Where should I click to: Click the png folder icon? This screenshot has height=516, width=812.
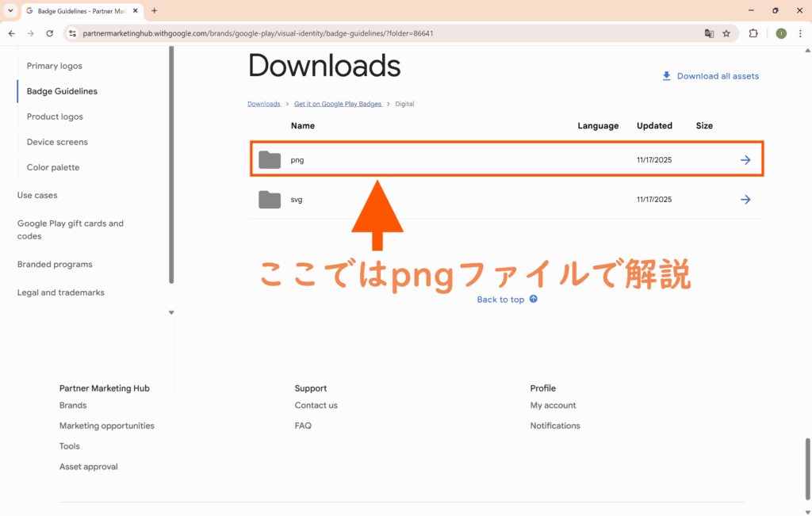point(270,159)
